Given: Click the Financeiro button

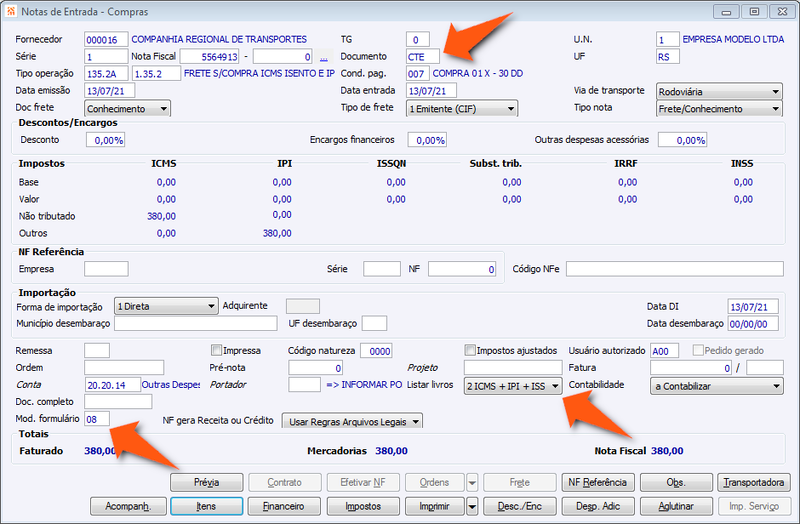Looking at the screenshot, I should point(284,506).
